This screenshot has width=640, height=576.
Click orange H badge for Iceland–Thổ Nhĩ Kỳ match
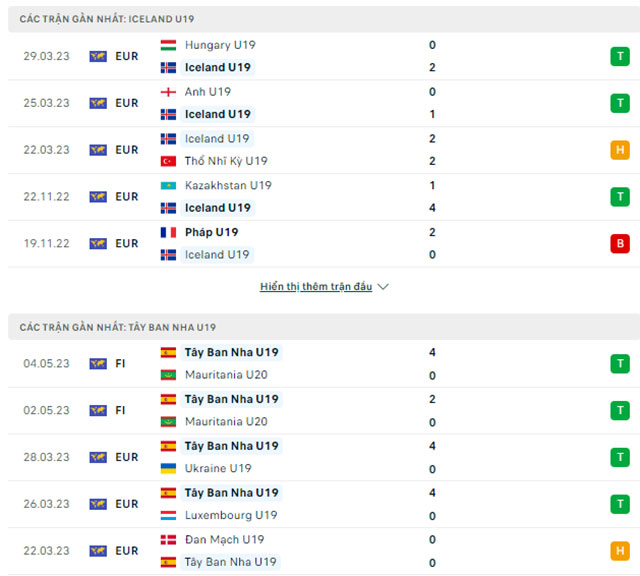click(620, 150)
